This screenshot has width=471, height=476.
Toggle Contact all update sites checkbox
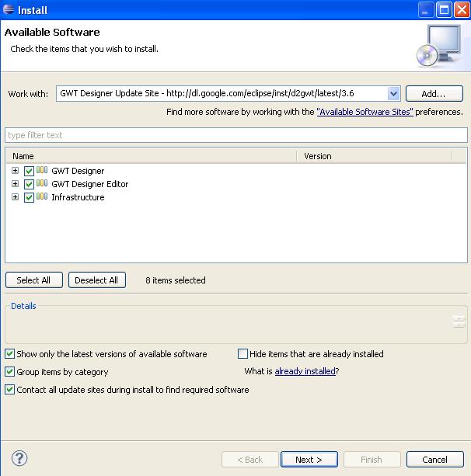tap(10, 390)
